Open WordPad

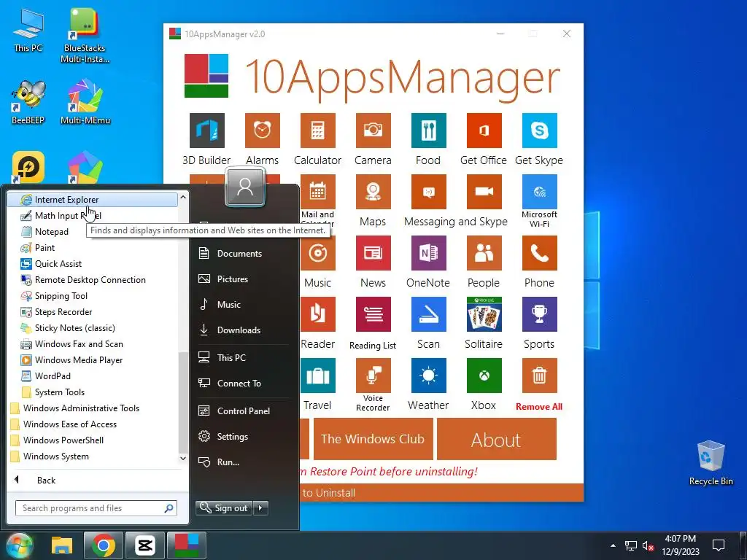(93, 376)
